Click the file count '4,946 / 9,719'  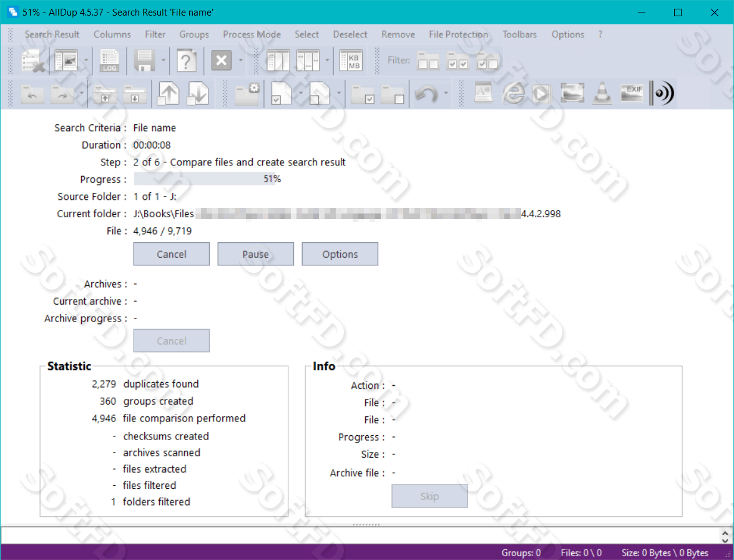(162, 231)
